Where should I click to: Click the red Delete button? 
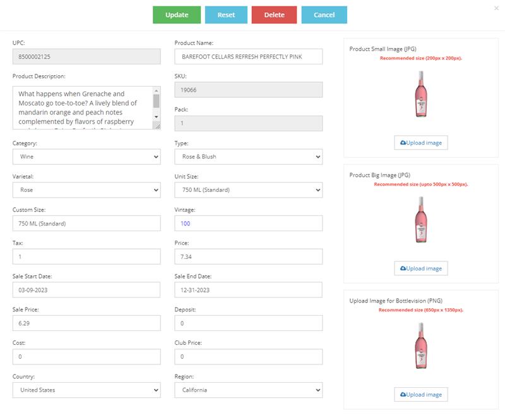click(274, 15)
